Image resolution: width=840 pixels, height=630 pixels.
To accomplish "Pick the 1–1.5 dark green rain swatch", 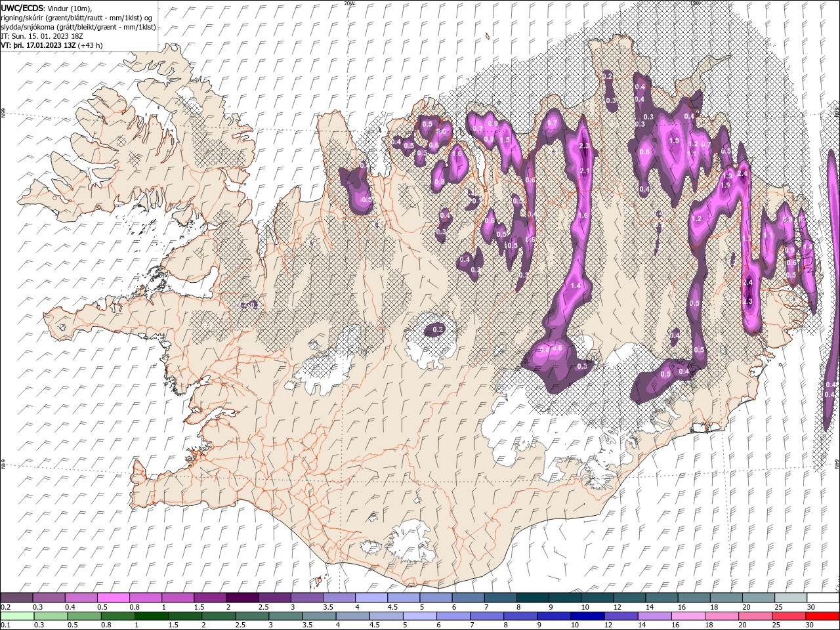I will pos(151,616).
